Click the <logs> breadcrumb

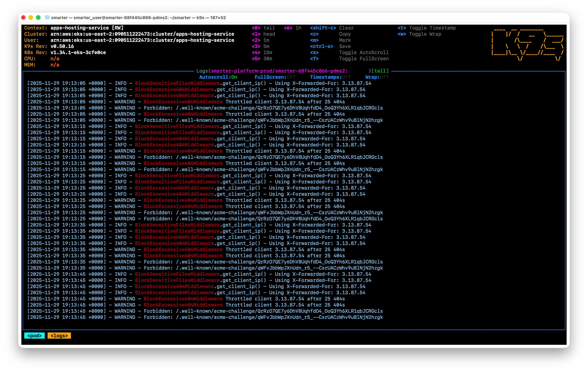click(59, 336)
